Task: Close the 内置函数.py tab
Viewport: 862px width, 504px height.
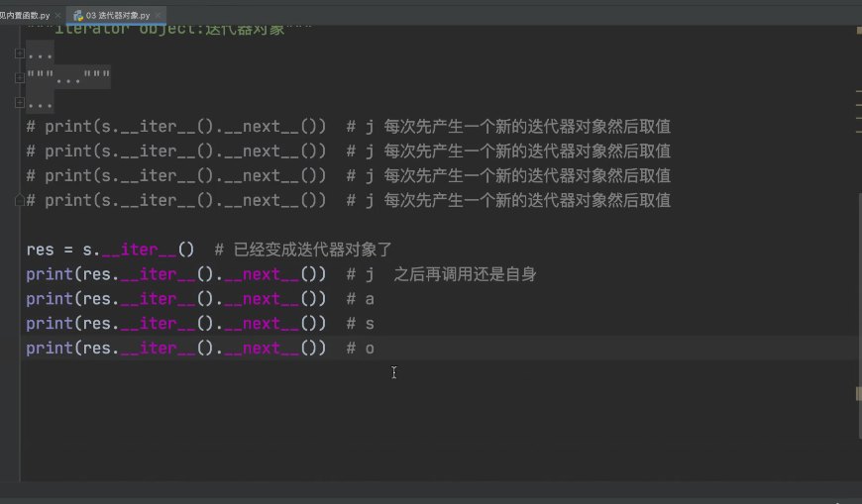Action: 57,16
